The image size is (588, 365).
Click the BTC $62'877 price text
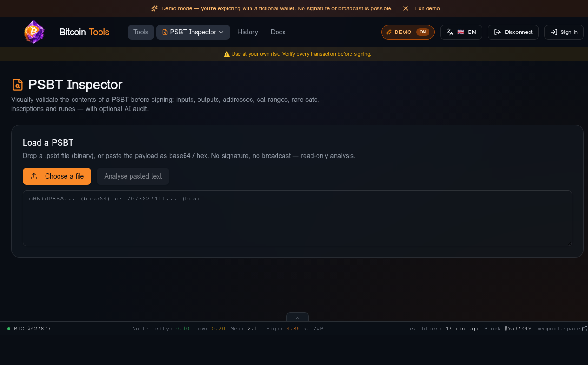click(x=32, y=329)
